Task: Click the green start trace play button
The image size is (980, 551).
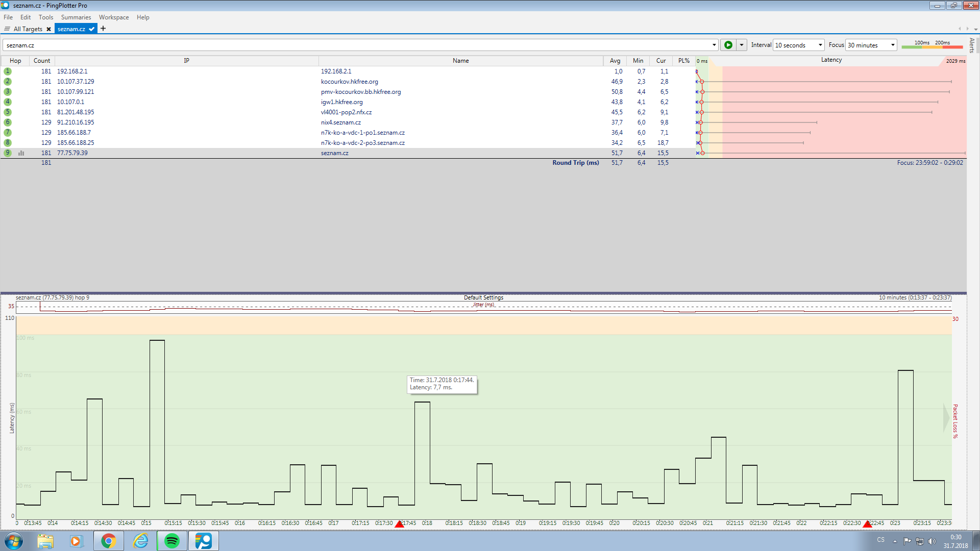Action: (x=728, y=45)
